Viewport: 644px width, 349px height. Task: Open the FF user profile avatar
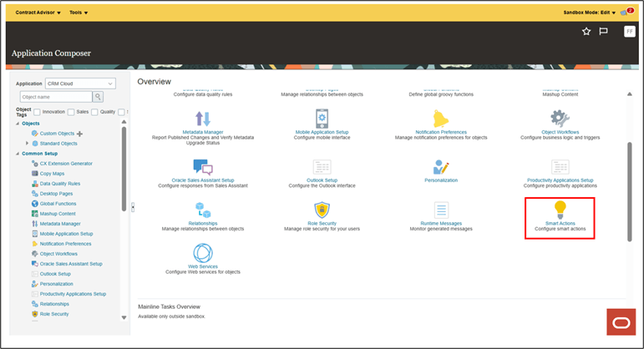point(630,32)
